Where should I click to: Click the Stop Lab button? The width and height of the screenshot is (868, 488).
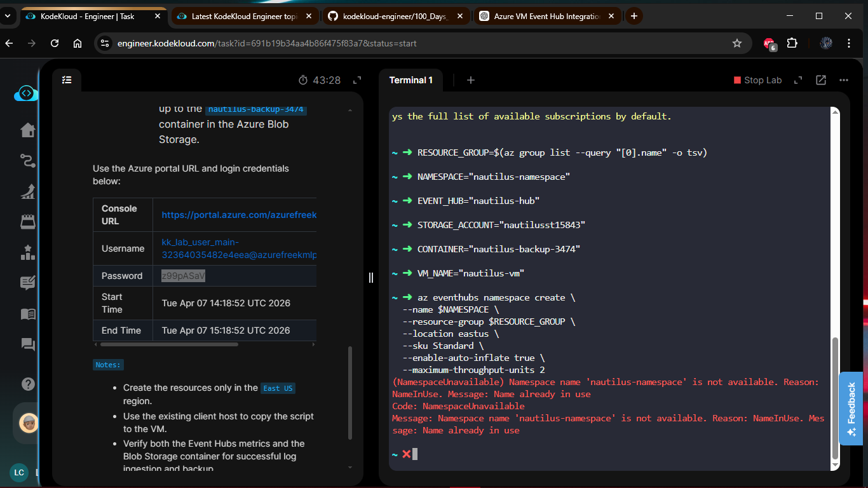pyautogui.click(x=757, y=80)
